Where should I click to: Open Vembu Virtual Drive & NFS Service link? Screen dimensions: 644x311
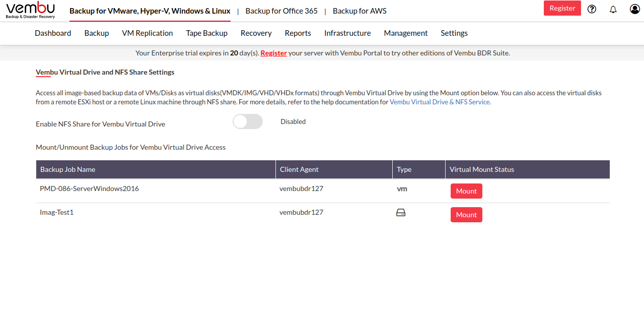[x=441, y=102]
